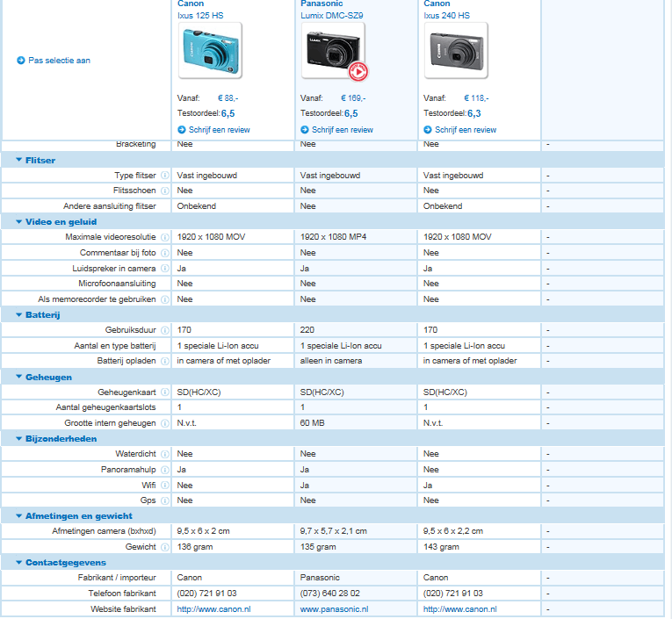Select '135 gram' weight of Lumix
Screen dimensions: 672x619
point(318,547)
